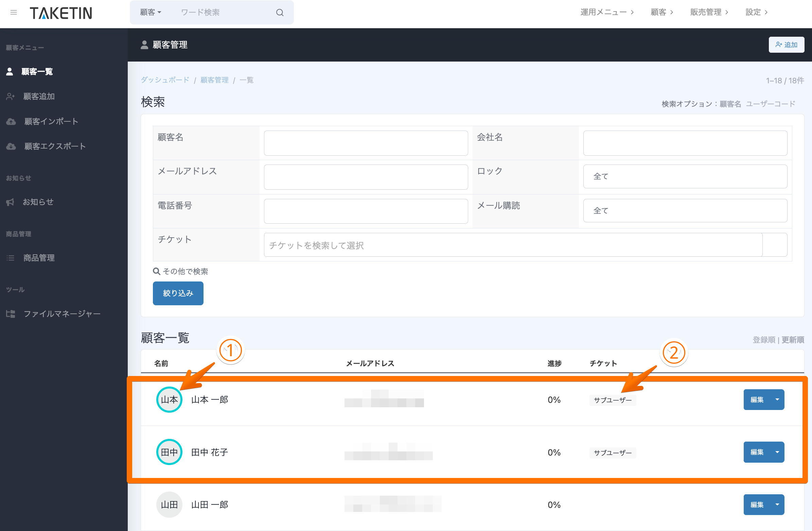812x531 pixels.
Task: Click the hamburger menu icon
Action: (14, 13)
